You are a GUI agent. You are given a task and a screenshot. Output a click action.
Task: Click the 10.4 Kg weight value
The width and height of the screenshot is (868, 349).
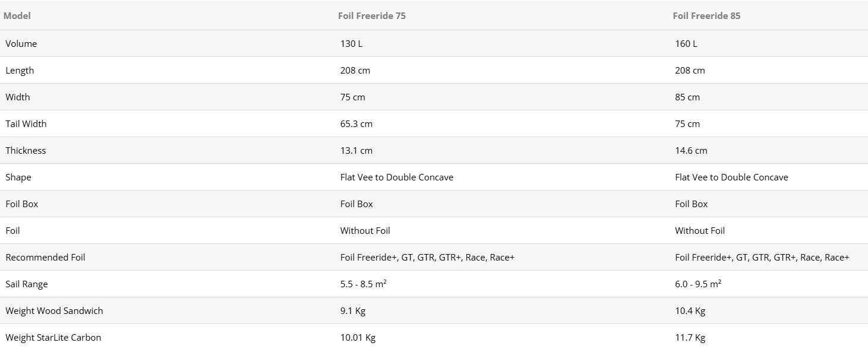[690, 311]
